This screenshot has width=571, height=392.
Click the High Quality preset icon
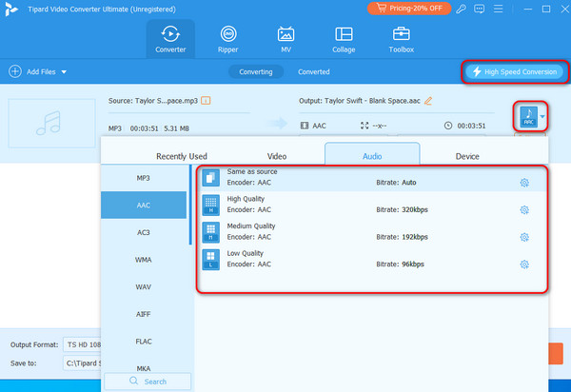pyautogui.click(x=211, y=205)
